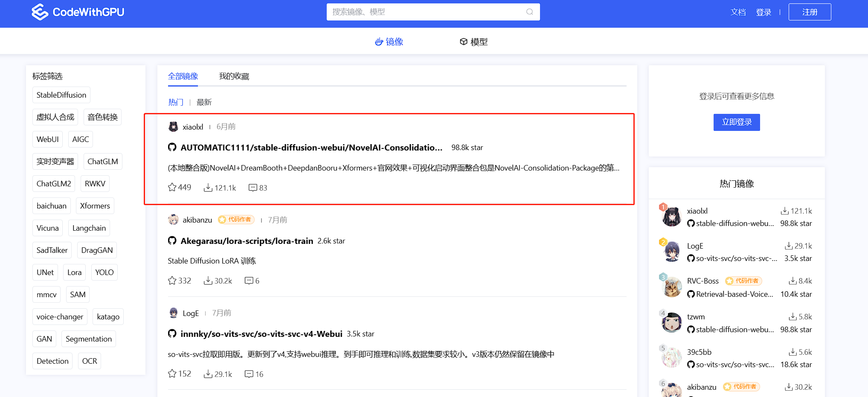Image resolution: width=868 pixels, height=397 pixels.
Task: Open comments icon showing 83 on first image
Action: click(x=253, y=188)
